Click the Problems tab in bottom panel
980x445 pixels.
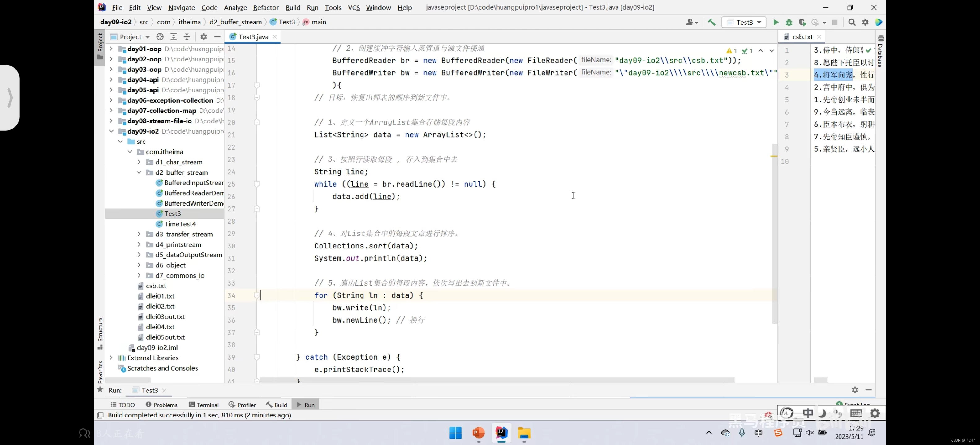(165, 405)
